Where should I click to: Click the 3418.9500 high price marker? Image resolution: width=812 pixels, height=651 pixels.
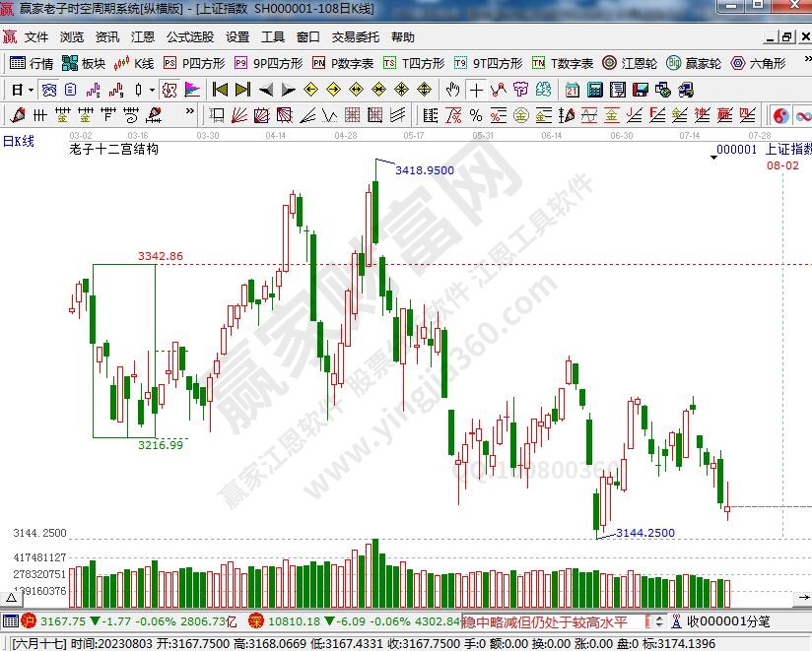[x=424, y=170]
